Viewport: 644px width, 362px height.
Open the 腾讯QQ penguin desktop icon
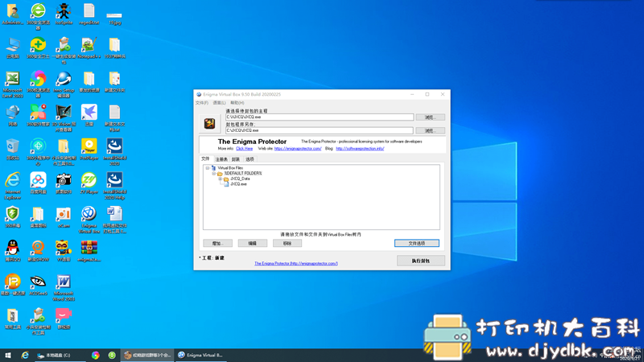tap(12, 251)
